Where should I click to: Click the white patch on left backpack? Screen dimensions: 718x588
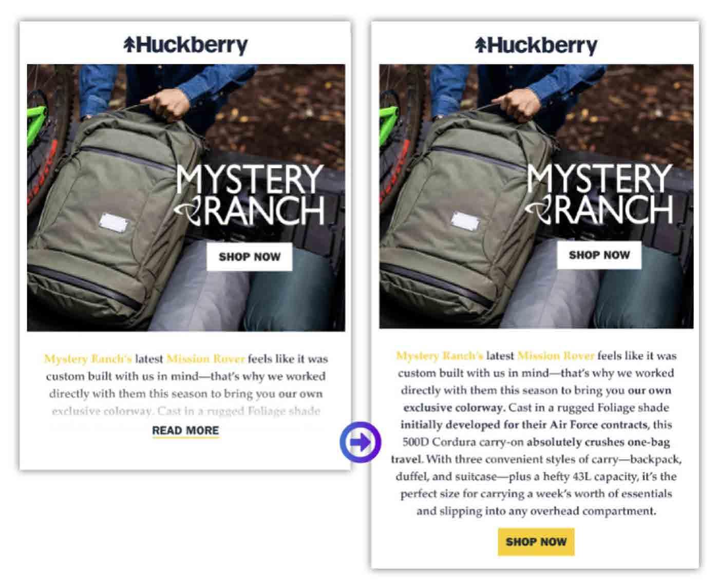(x=114, y=224)
